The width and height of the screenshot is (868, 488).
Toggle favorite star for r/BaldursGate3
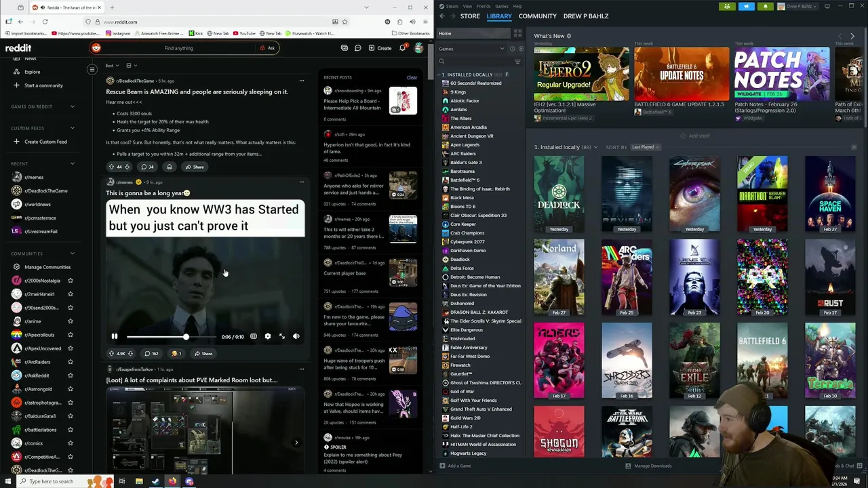[70, 416]
